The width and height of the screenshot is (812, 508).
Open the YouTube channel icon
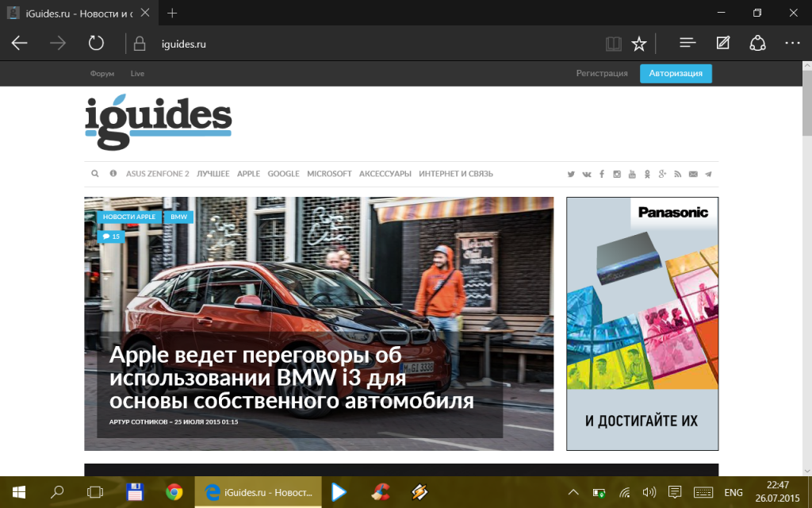(632, 174)
